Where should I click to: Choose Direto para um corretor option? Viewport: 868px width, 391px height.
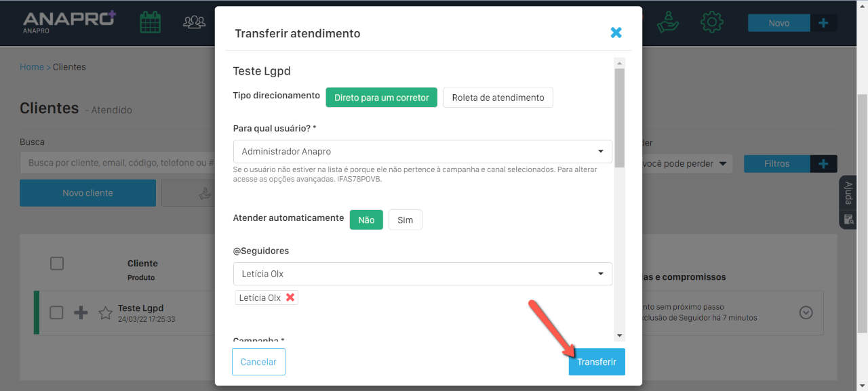(381, 98)
